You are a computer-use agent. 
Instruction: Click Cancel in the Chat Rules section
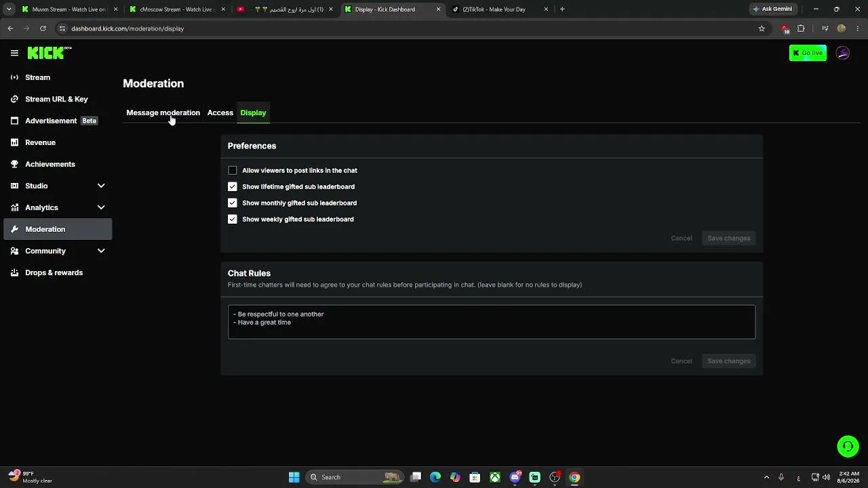click(x=682, y=361)
